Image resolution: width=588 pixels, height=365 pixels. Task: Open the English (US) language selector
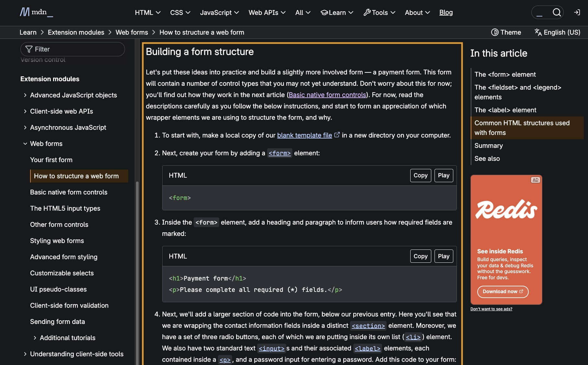click(x=557, y=32)
